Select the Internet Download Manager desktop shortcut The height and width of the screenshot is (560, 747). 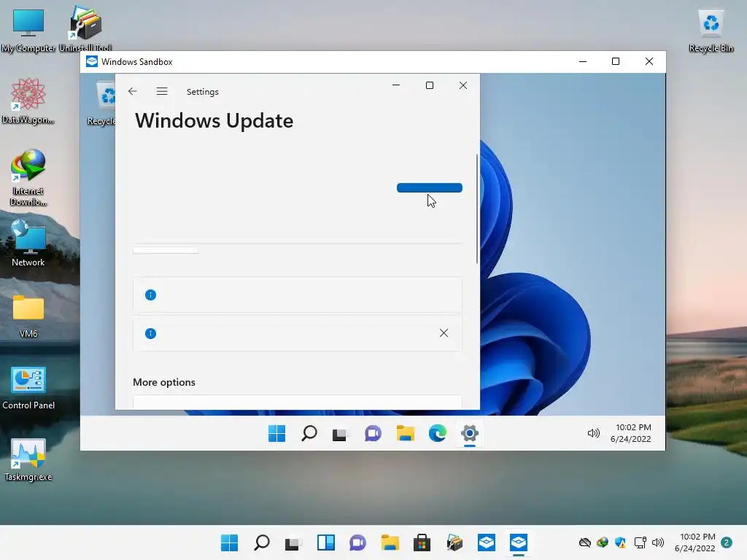click(28, 178)
